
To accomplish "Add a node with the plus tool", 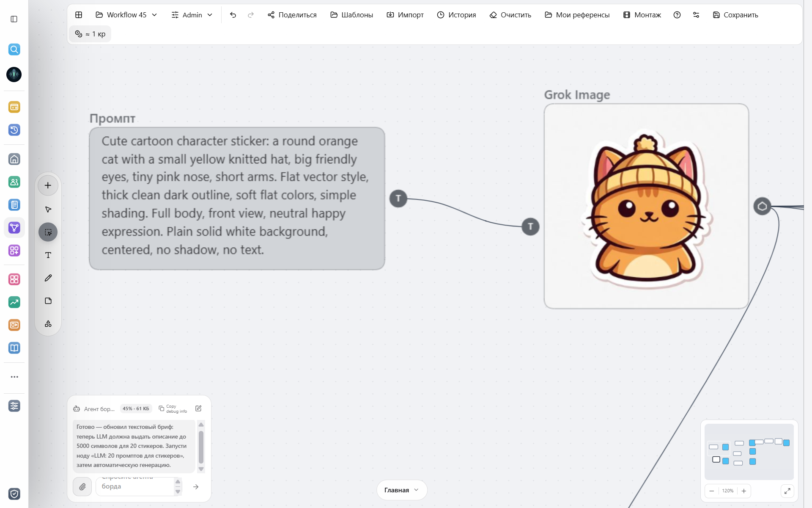I will [x=48, y=185].
